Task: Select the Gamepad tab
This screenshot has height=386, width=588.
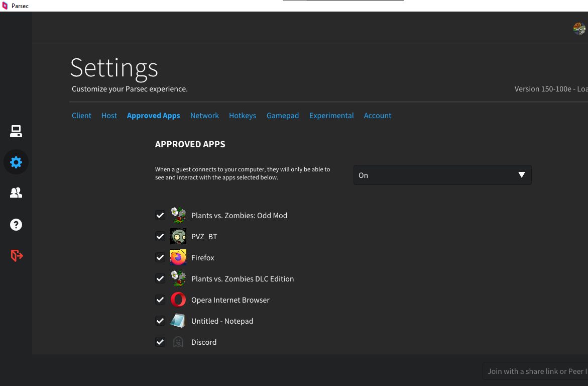Action: [x=283, y=116]
